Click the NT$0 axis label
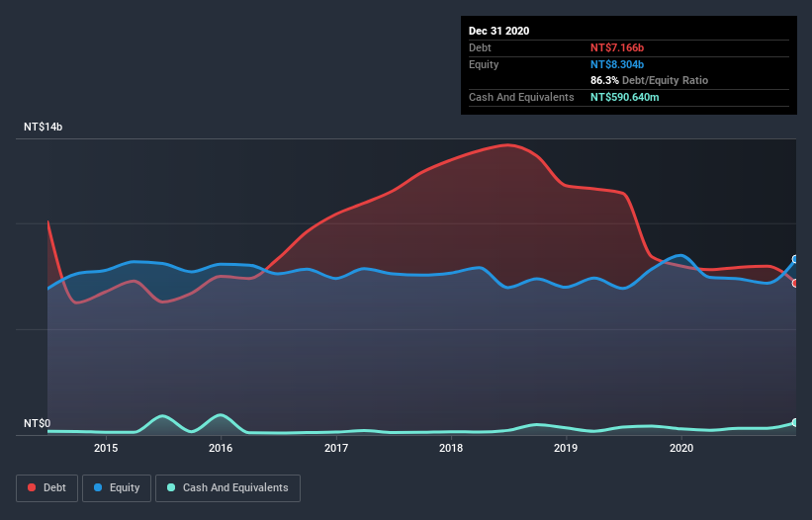 (x=38, y=423)
